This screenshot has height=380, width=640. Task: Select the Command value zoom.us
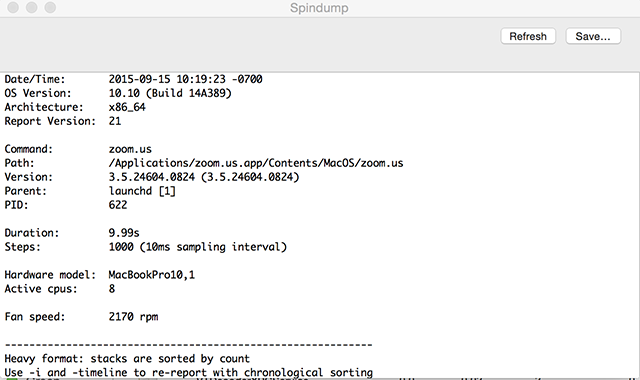[x=130, y=149]
